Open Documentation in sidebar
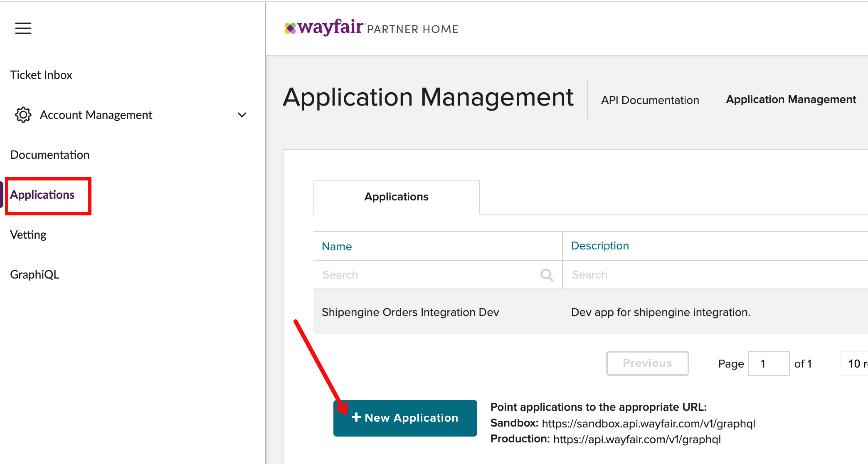The width and height of the screenshot is (868, 464). tap(50, 155)
